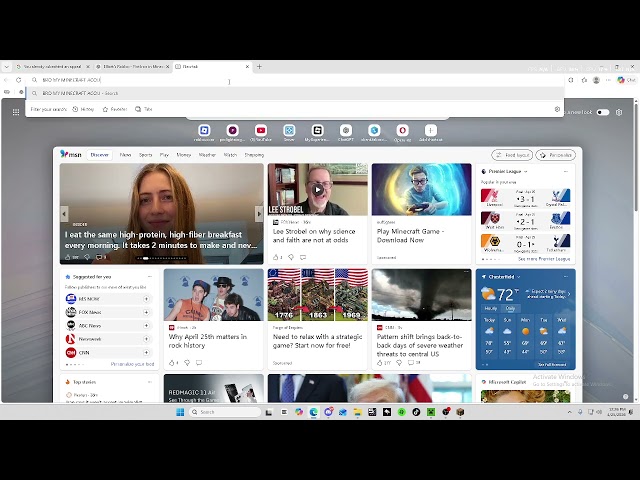Like the high-protein breakfast story
The image size is (640, 480).
[68, 257]
